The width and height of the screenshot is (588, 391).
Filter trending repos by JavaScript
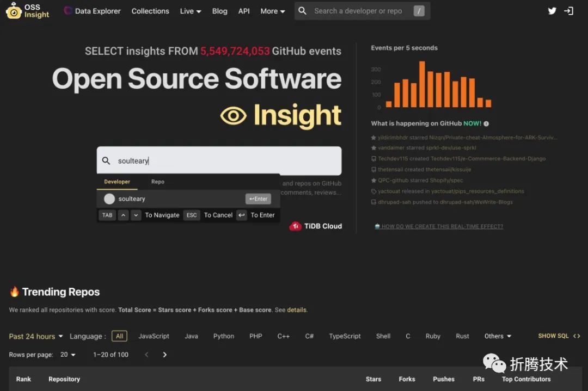(154, 336)
